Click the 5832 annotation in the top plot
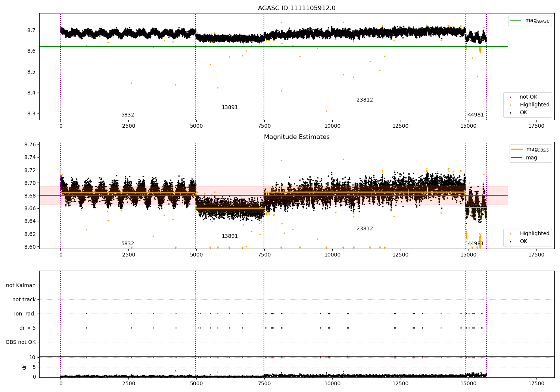560x392 pixels. [128, 115]
